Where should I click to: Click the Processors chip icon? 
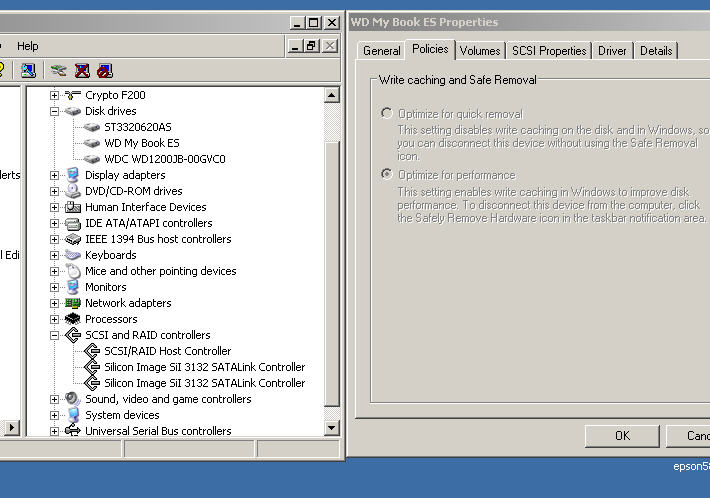[x=72, y=319]
